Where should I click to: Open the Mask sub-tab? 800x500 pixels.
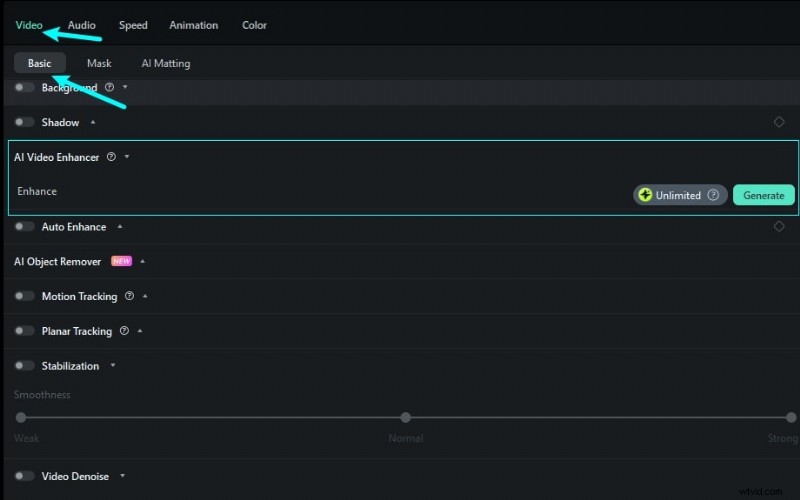coord(99,63)
